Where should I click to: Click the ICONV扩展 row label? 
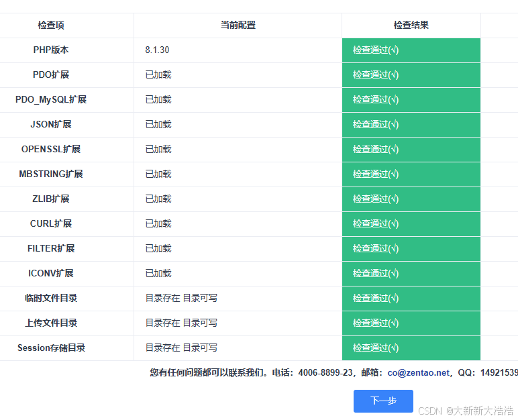click(x=51, y=273)
